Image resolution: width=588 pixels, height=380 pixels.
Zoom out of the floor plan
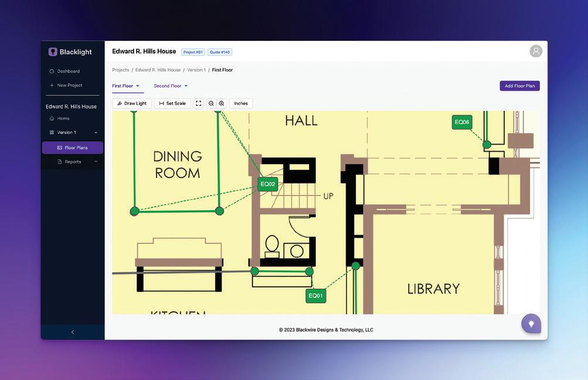point(211,103)
